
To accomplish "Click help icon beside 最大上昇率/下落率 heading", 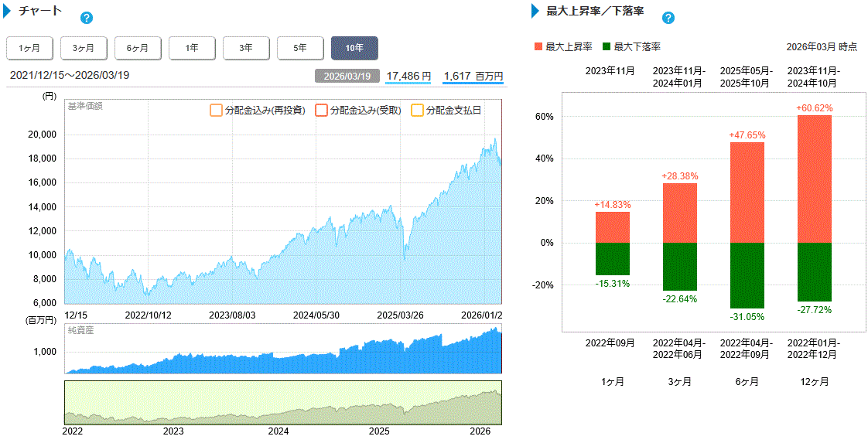I will (668, 18).
